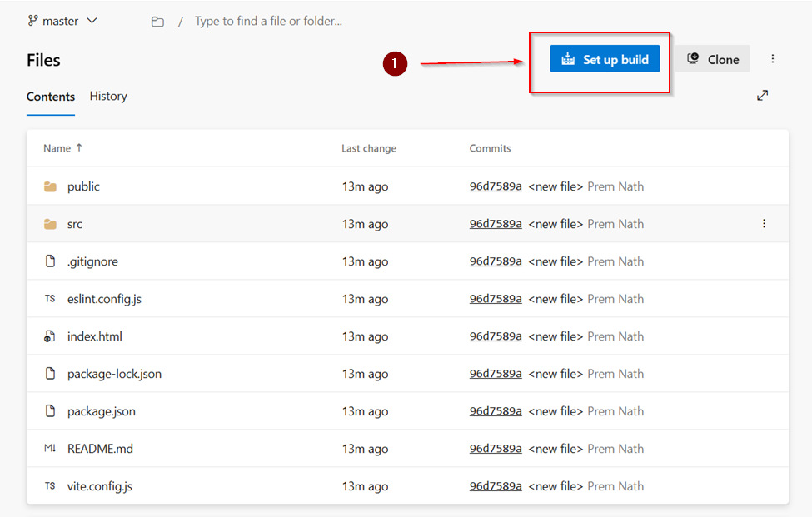Open commit 96d7589a in vite.config.js row

[496, 486]
